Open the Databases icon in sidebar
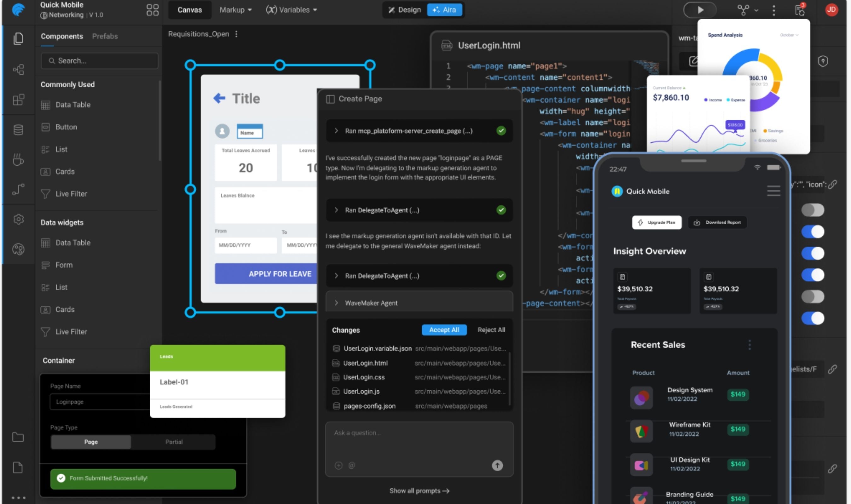This screenshot has height=504, width=851. click(x=18, y=130)
